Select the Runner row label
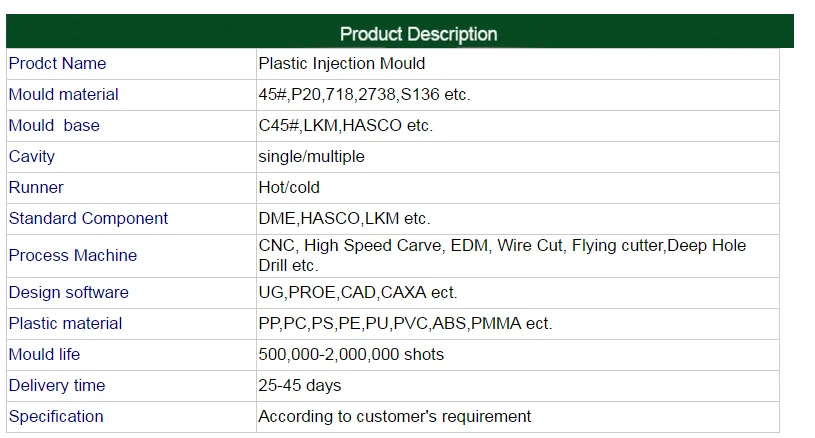 [36, 188]
